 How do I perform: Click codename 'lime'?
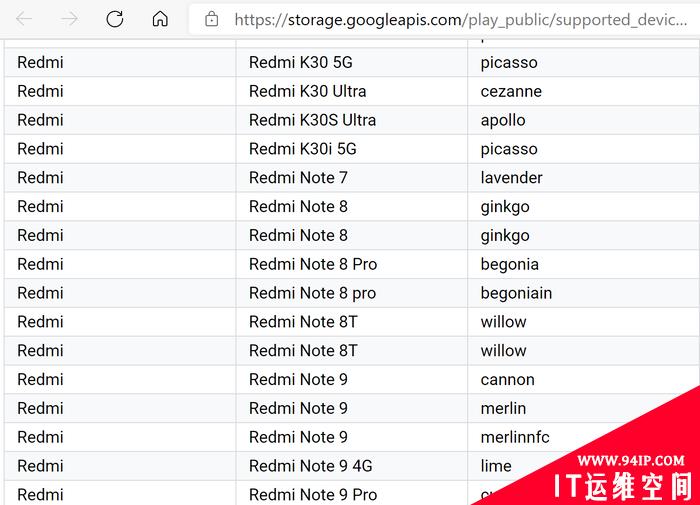pyautogui.click(x=496, y=466)
